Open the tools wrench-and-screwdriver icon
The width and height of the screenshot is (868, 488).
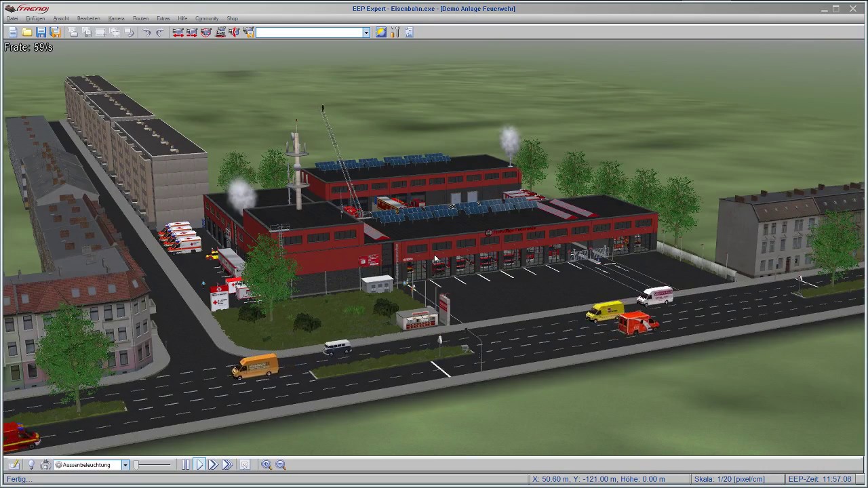395,32
